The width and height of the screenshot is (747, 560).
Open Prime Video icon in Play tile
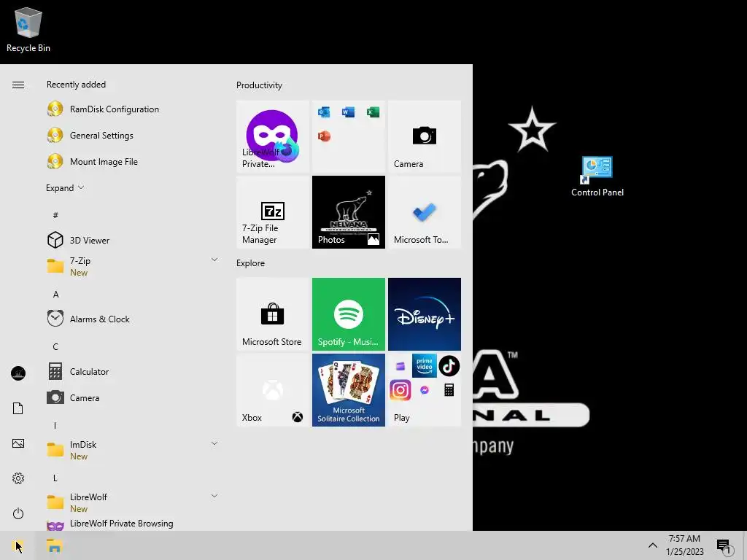coord(425,366)
